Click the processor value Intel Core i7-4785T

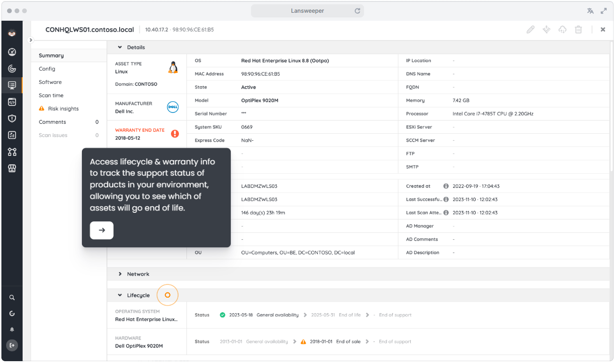pyautogui.click(x=493, y=114)
